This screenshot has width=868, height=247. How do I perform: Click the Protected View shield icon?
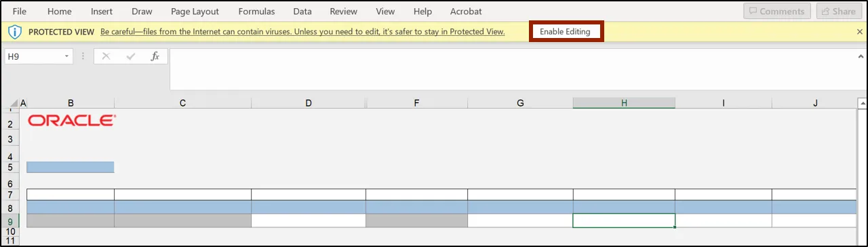pyautogui.click(x=16, y=32)
